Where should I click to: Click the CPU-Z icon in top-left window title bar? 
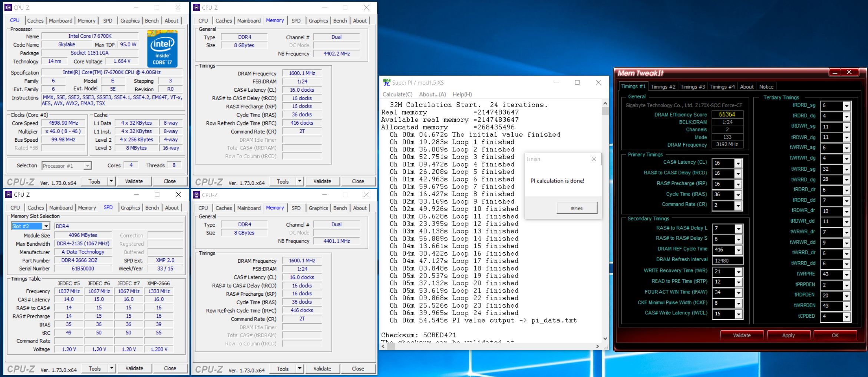(8, 7)
